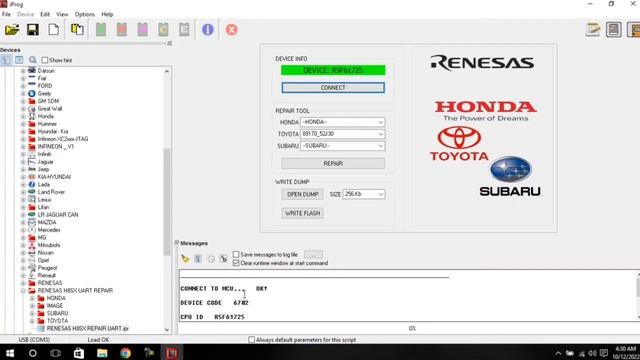This screenshot has width=640, height=360.
Task: Click the search magnifier in Devices panel
Action: pyautogui.click(x=33, y=60)
